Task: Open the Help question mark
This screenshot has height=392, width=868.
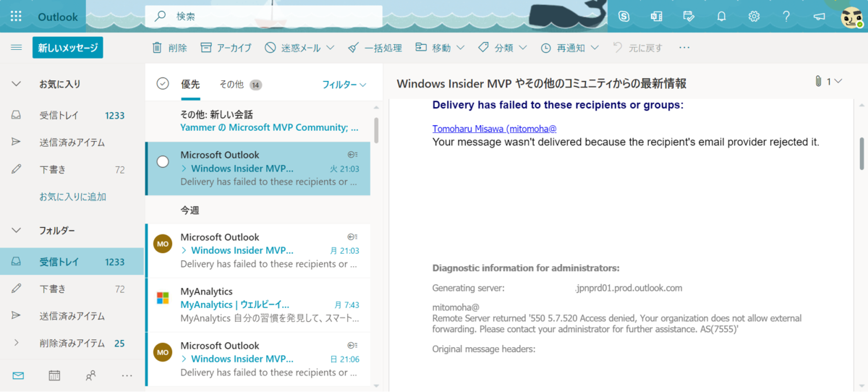Action: [x=786, y=16]
